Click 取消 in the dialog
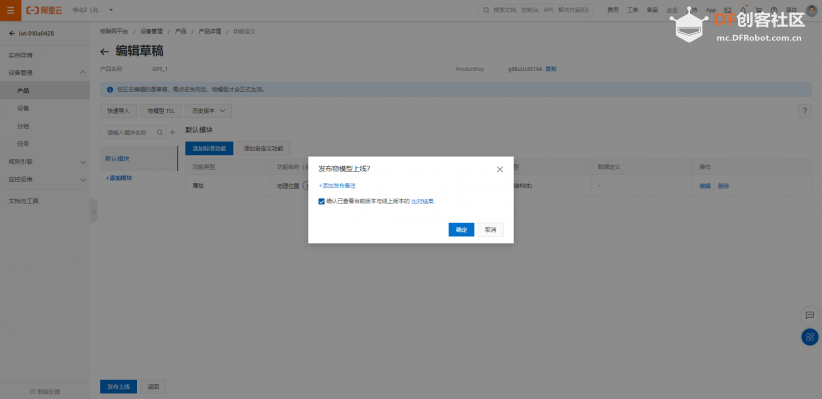The height and width of the screenshot is (399, 822). point(491,230)
